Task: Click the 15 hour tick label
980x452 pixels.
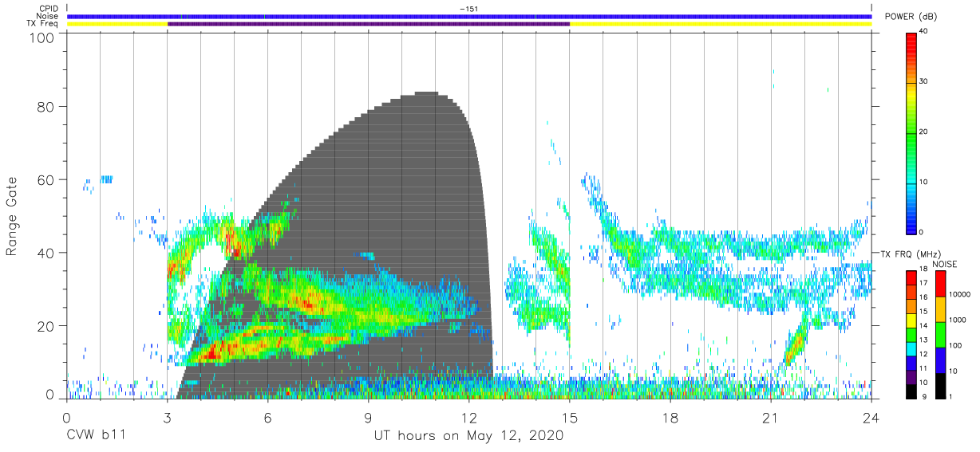Action: tap(570, 418)
